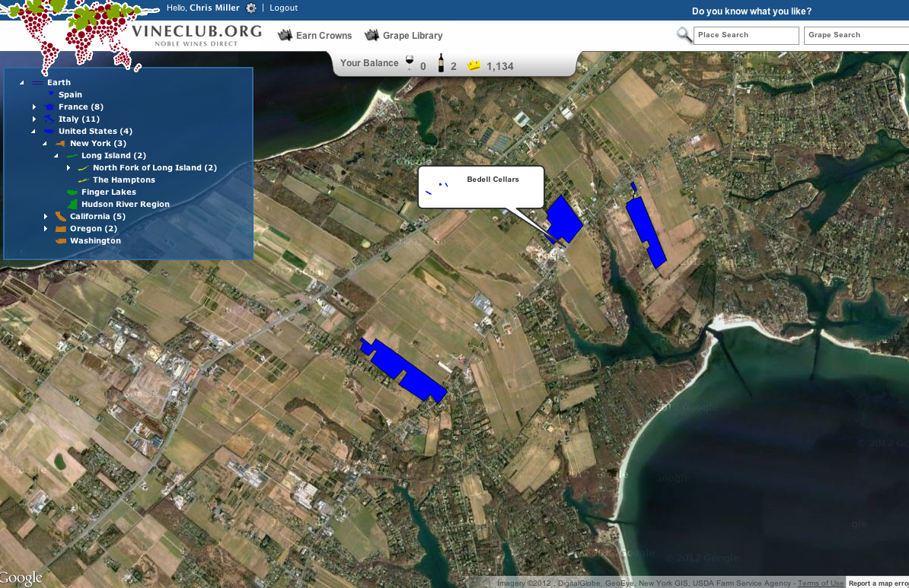The image size is (909, 588).
Task: Click the France country shape icon
Action: 50,107
